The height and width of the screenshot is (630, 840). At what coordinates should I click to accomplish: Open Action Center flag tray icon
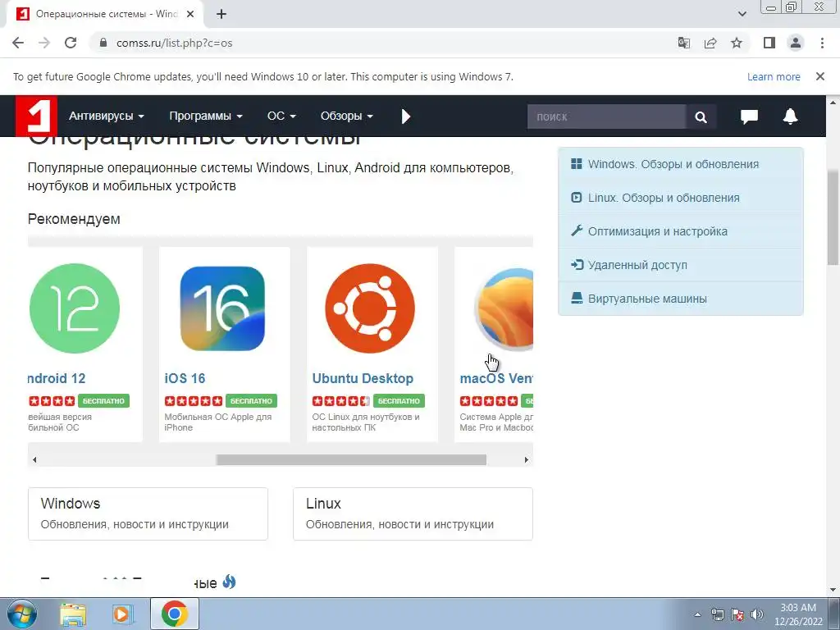[x=737, y=614]
